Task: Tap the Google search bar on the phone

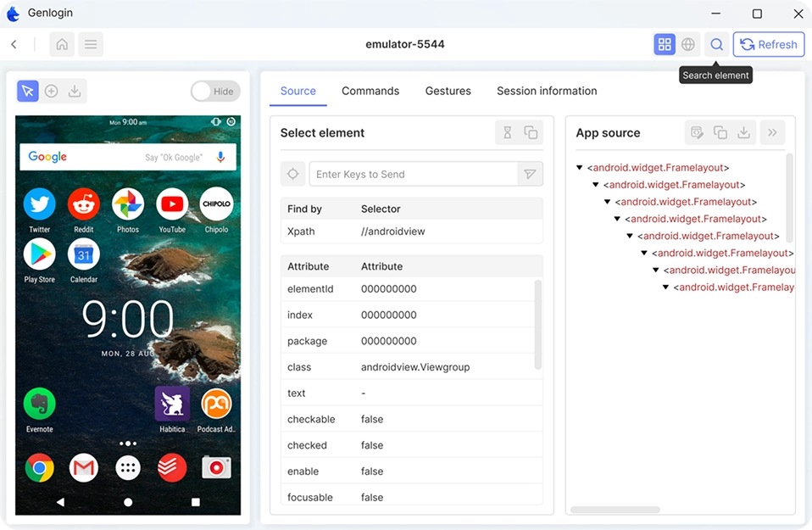Action: pyautogui.click(x=128, y=157)
